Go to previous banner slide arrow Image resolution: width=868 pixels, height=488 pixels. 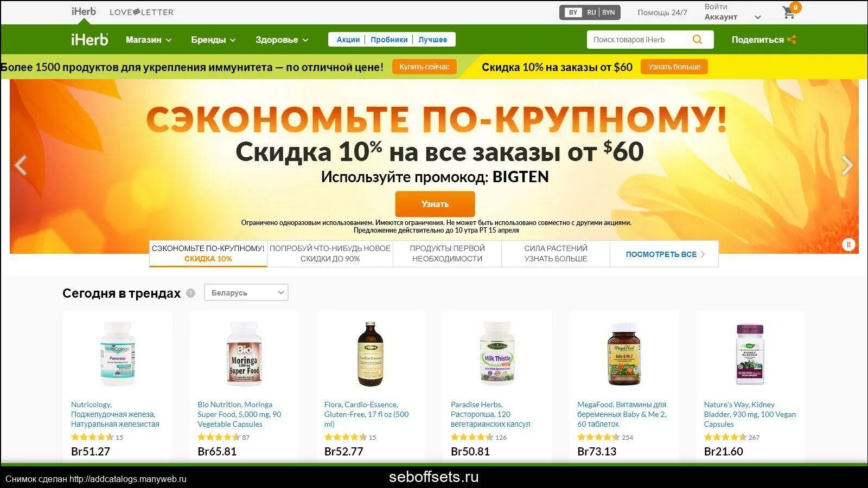[x=21, y=165]
